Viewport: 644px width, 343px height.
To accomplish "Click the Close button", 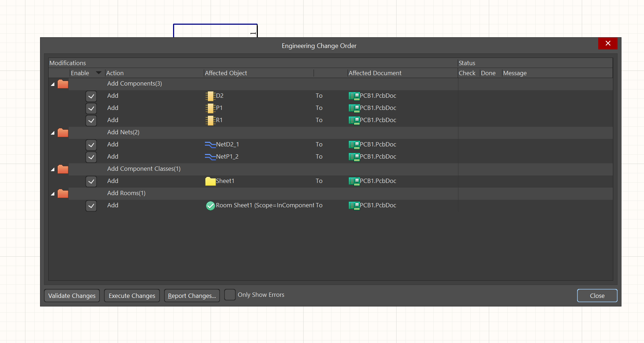I will click(597, 296).
